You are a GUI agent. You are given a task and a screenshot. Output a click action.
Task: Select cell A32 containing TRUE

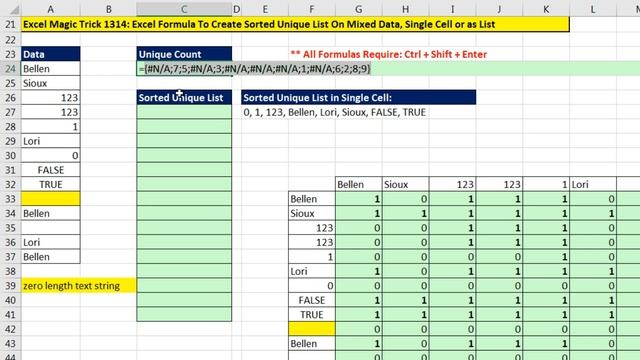51,184
